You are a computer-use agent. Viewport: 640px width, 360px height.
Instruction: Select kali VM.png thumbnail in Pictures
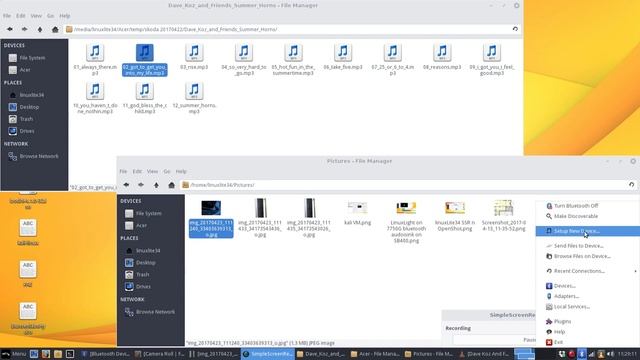pos(357,208)
